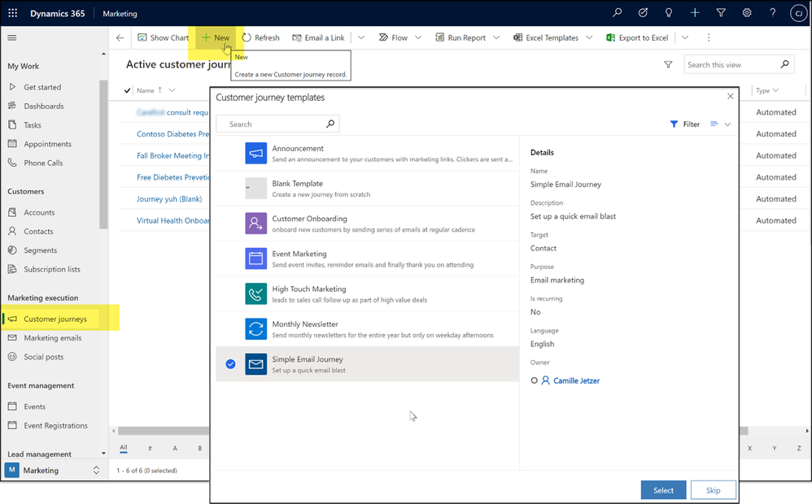Open Customer journeys in the sidebar
Screen dimensions: 812x504
(55, 319)
